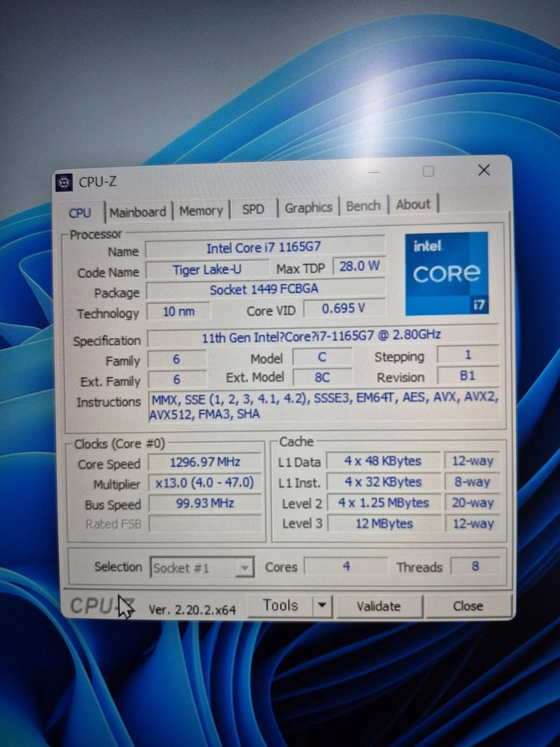Click the Name field 'Intel Core i7 1165G7'
Viewport: 560px width, 747px height.
265,248
